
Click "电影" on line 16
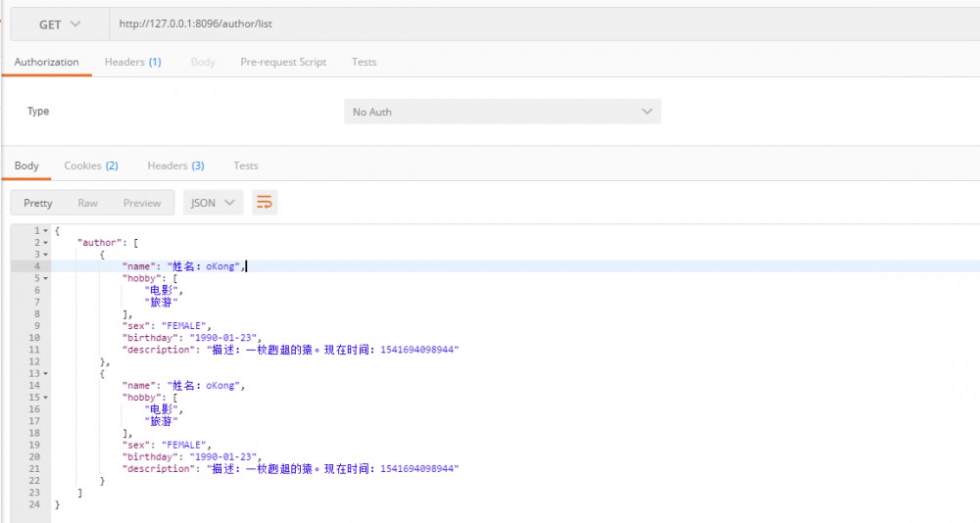tap(162, 409)
